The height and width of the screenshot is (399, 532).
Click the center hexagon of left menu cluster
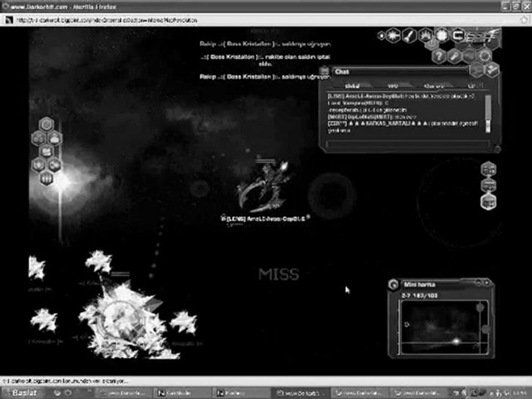(x=46, y=151)
